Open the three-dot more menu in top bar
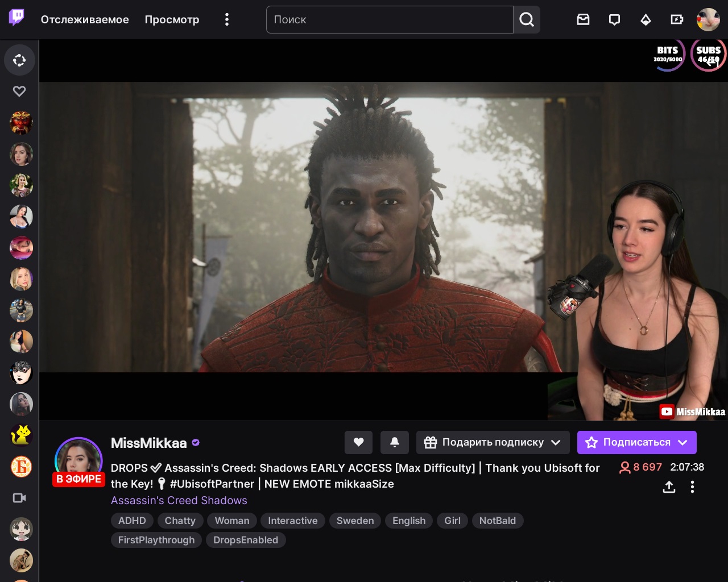 (x=227, y=19)
